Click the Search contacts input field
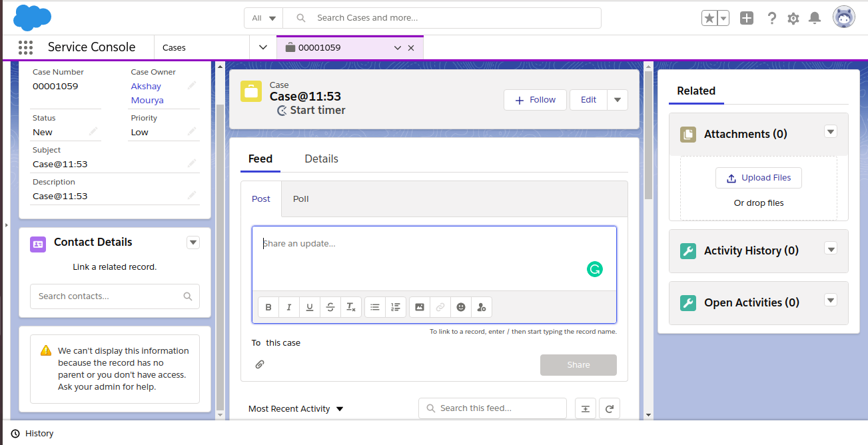868x445 pixels. [x=115, y=296]
